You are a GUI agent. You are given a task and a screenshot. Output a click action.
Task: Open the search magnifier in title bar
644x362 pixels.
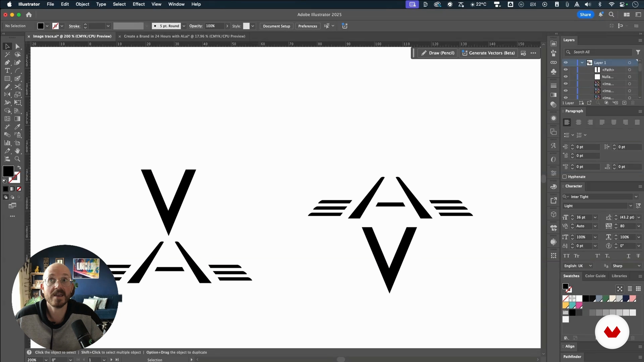pyautogui.click(x=611, y=15)
